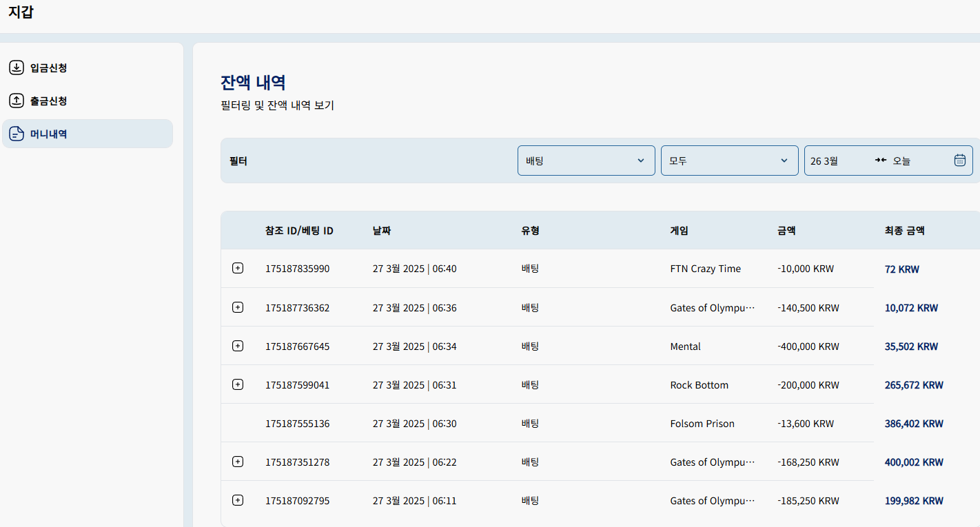The height and width of the screenshot is (527, 980).
Task: Open the 배팅 type filter dropdown
Action: 586,161
